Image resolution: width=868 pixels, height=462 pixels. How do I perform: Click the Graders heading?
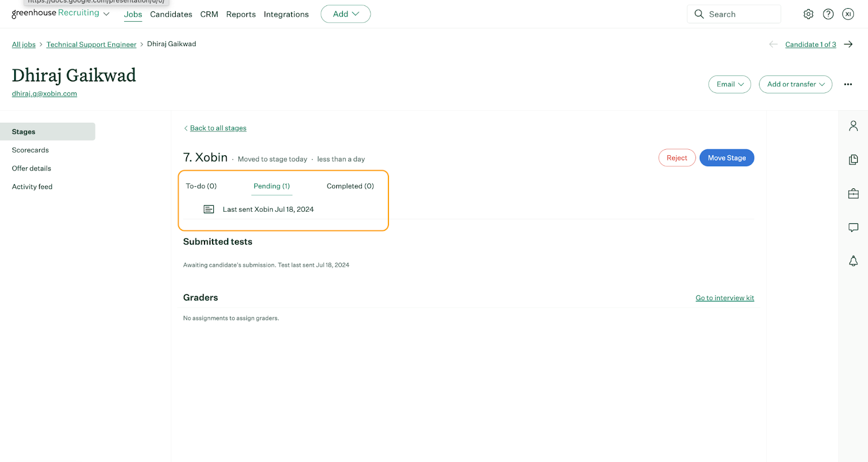point(200,298)
